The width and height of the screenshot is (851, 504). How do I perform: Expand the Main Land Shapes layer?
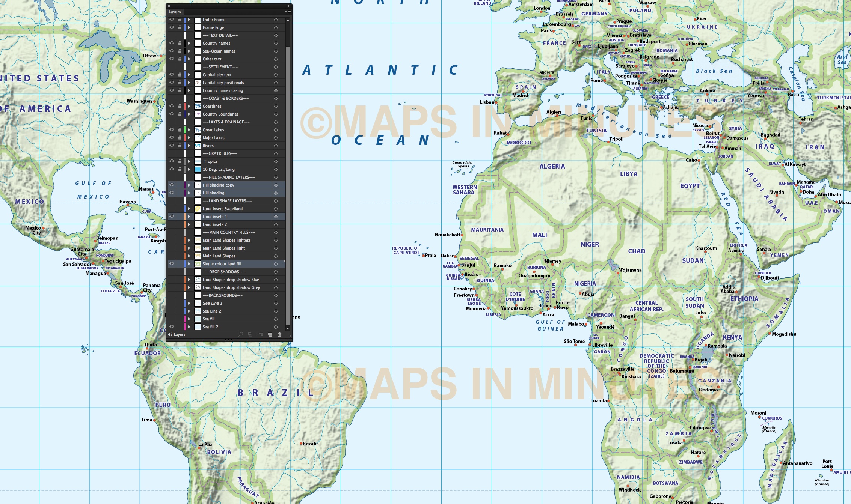tap(189, 256)
